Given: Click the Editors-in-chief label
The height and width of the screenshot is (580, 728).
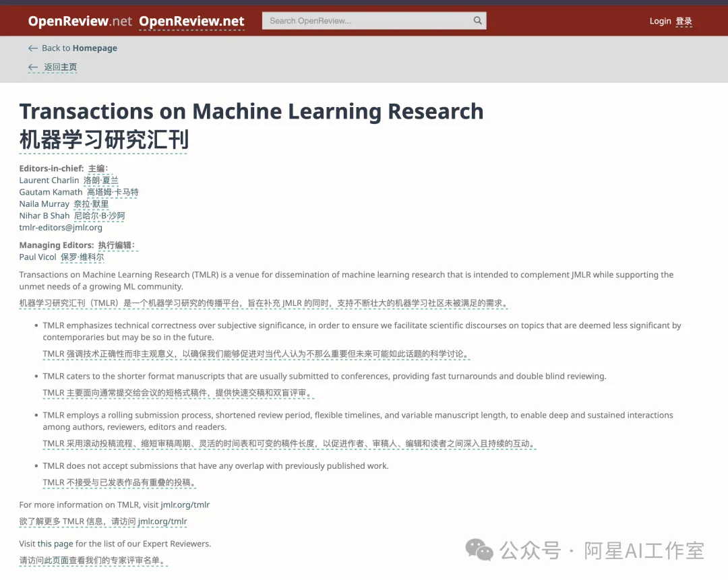Looking at the screenshot, I should [x=51, y=168].
